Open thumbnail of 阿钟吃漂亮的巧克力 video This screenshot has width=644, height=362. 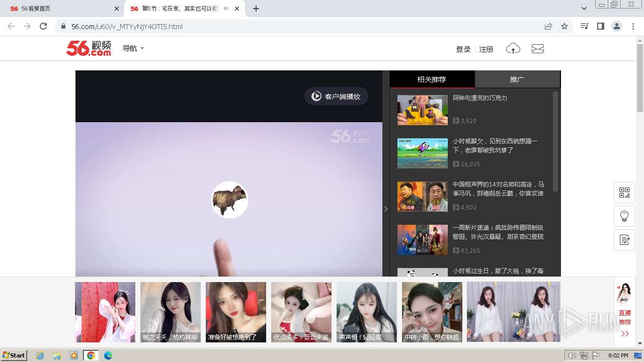pyautogui.click(x=423, y=110)
